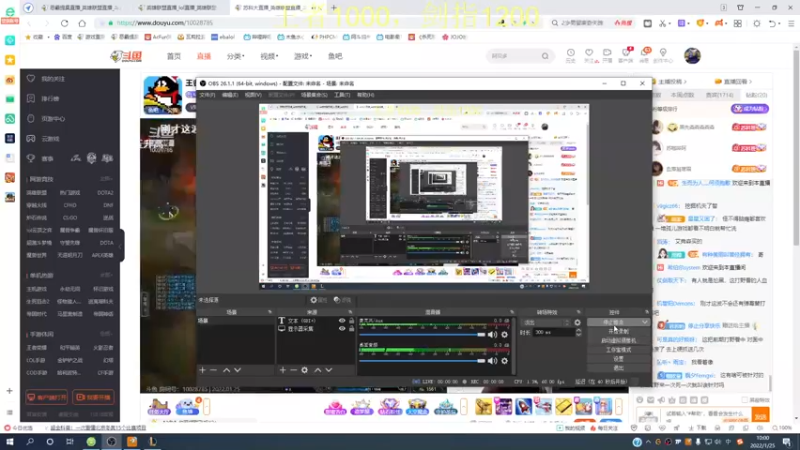800x450 pixels.
Task: Toggle lock on the Text (GDI+) source
Action: [x=352, y=321]
